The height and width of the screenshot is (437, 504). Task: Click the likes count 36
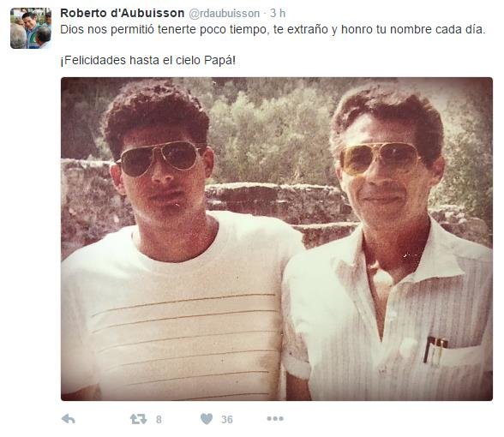(227, 419)
